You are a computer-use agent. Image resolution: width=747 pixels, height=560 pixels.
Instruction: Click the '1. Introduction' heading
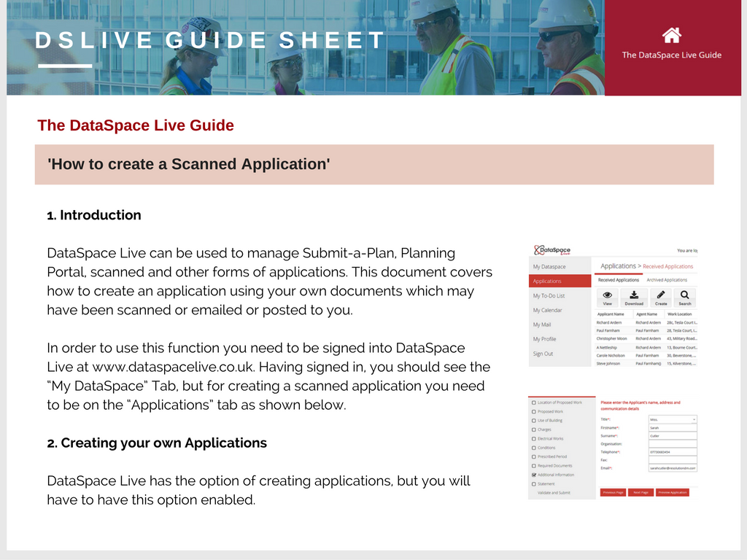point(94,215)
